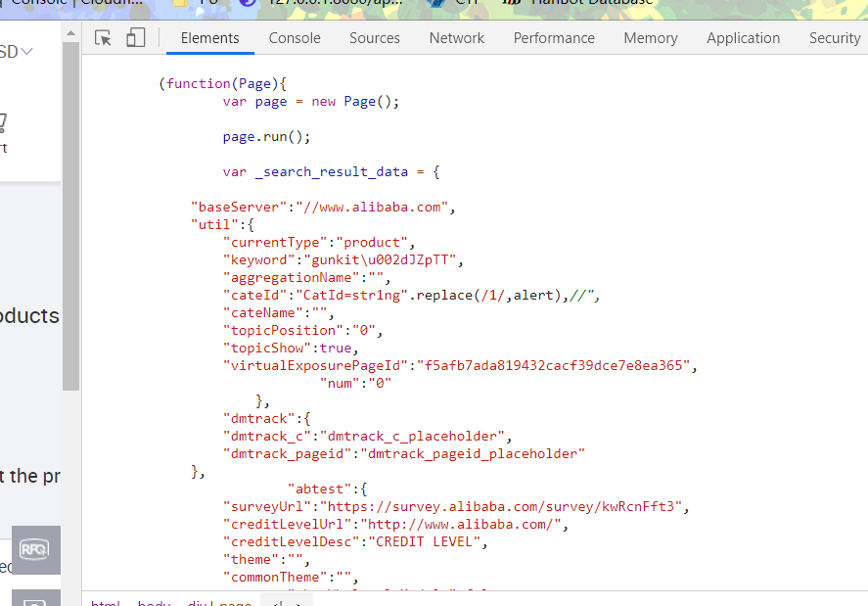868x606 pixels.
Task: Select the "baseServer" line in the code
Action: pos(323,208)
